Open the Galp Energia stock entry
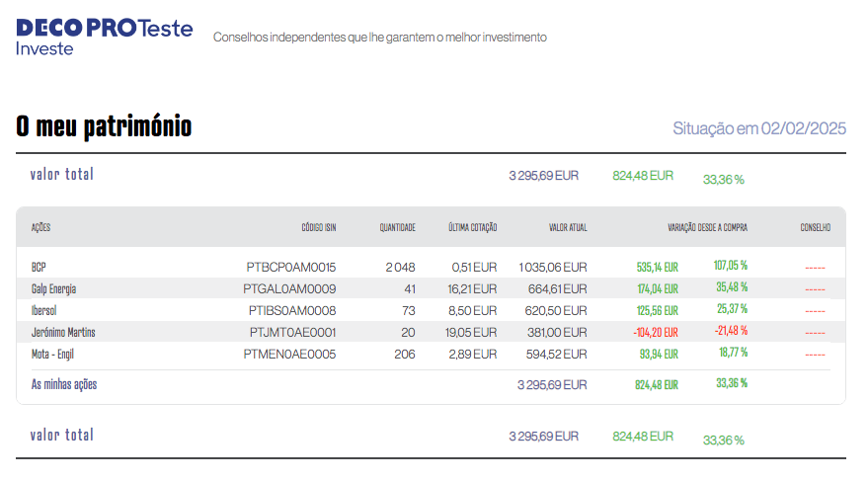This screenshot has height=481, width=868. click(x=53, y=288)
